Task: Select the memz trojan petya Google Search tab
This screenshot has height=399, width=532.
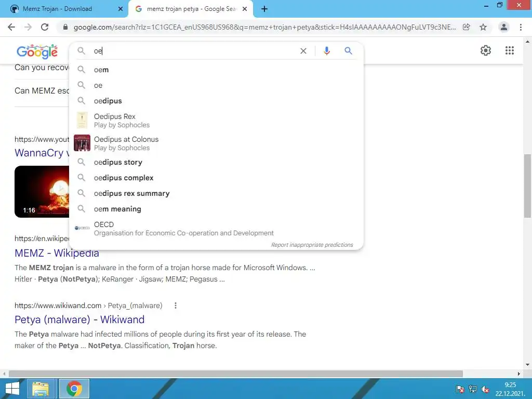Action: [190, 9]
